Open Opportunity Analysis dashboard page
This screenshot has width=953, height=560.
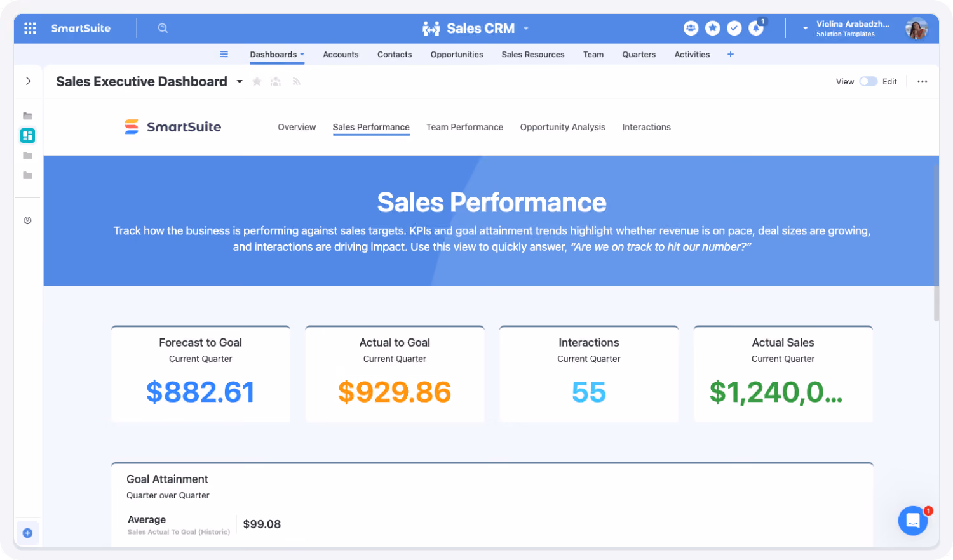[x=563, y=127]
